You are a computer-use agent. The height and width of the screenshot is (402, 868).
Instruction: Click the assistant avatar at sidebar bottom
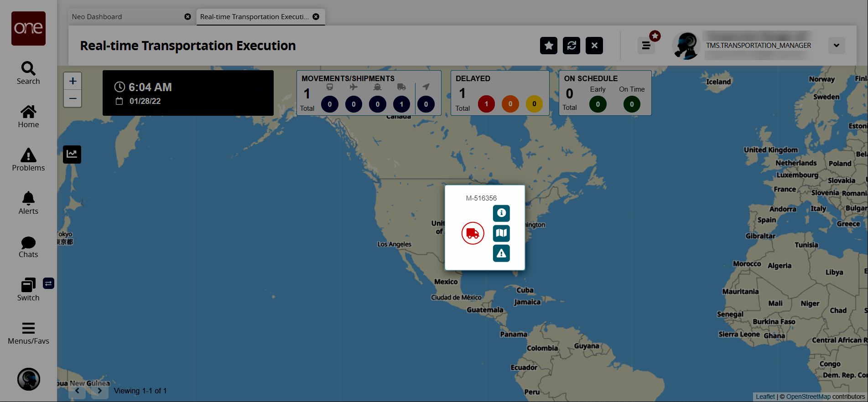pyautogui.click(x=29, y=379)
